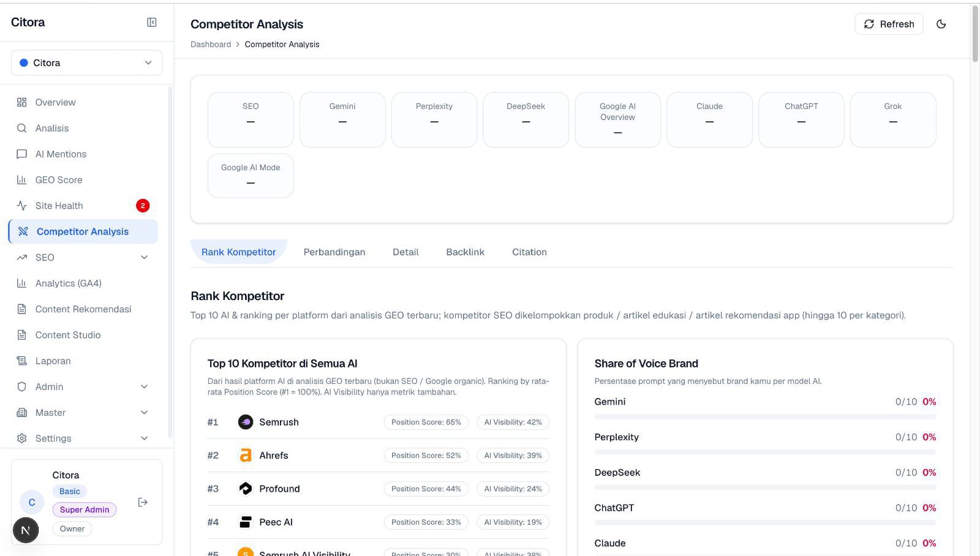Click the logout icon in profile card
The image size is (980, 556).
click(143, 502)
